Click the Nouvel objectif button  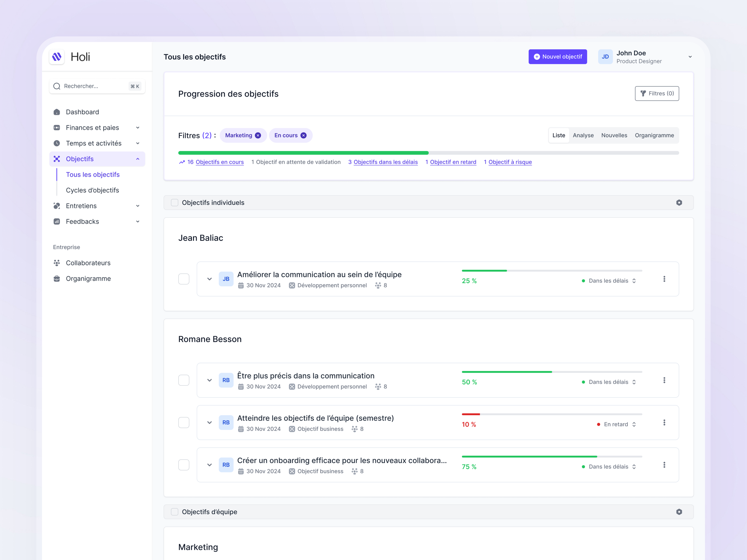pyautogui.click(x=558, y=57)
